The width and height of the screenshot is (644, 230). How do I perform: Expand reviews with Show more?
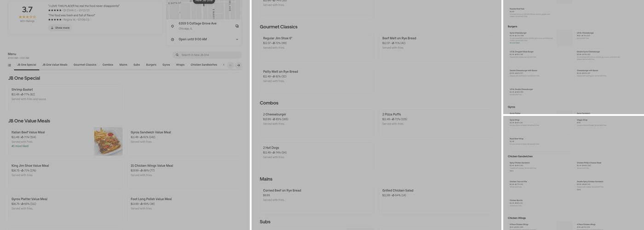tap(60, 28)
